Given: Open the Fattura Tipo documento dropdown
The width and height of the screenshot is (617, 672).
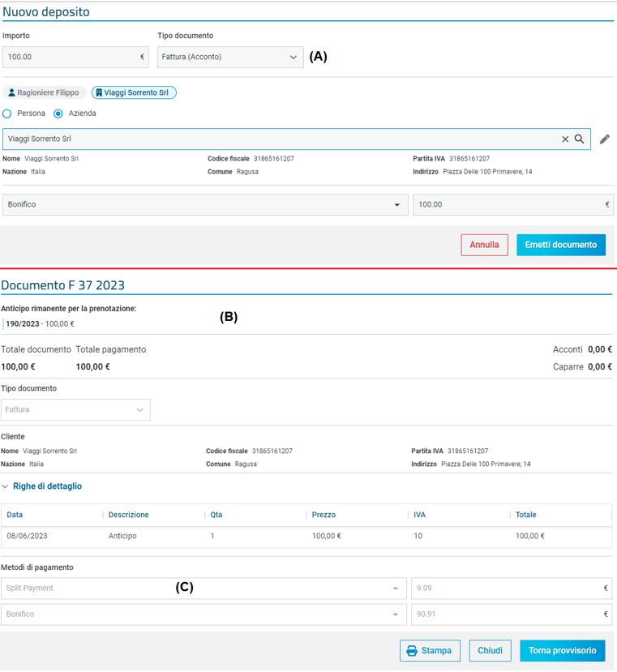Looking at the screenshot, I should click(x=75, y=410).
